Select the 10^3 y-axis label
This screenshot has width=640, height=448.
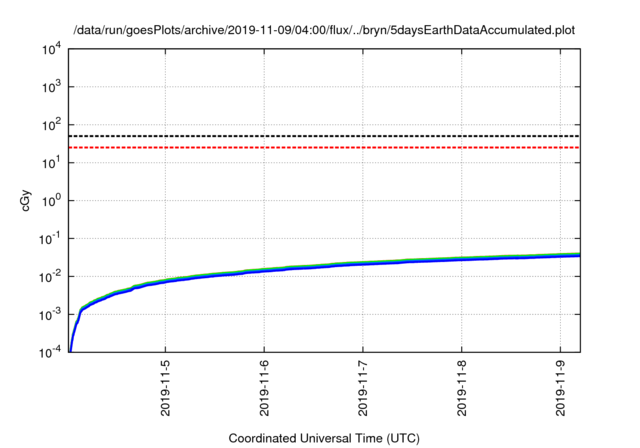pyautogui.click(x=52, y=87)
